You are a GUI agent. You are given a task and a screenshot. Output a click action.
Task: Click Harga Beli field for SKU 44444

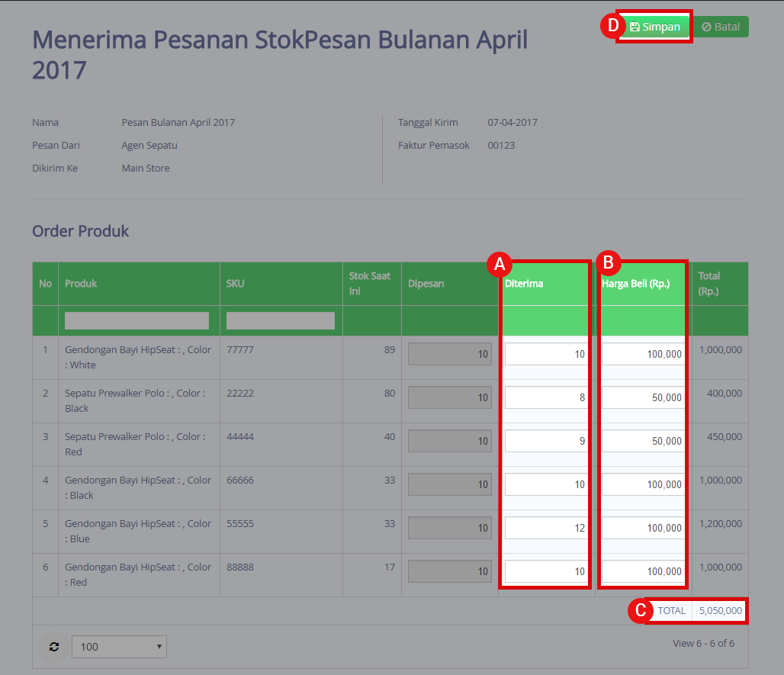[643, 441]
